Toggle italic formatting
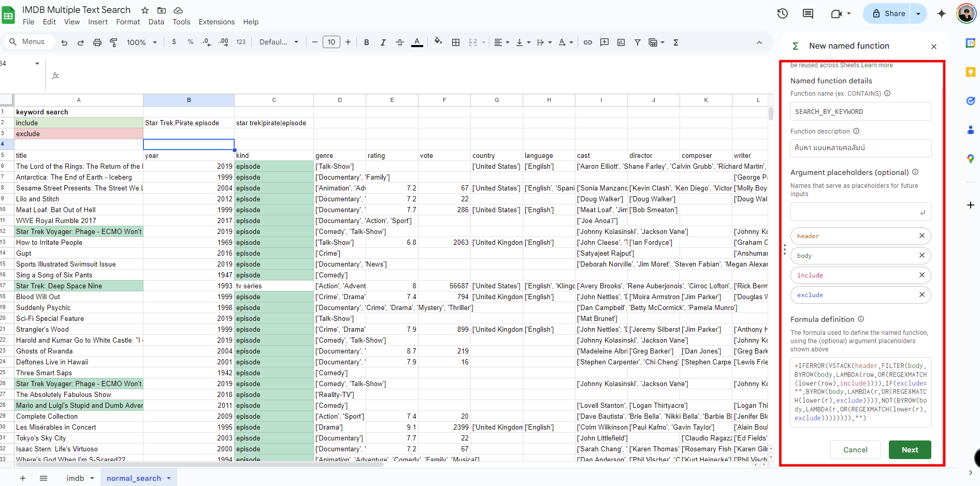This screenshot has height=486, width=980. [x=383, y=42]
